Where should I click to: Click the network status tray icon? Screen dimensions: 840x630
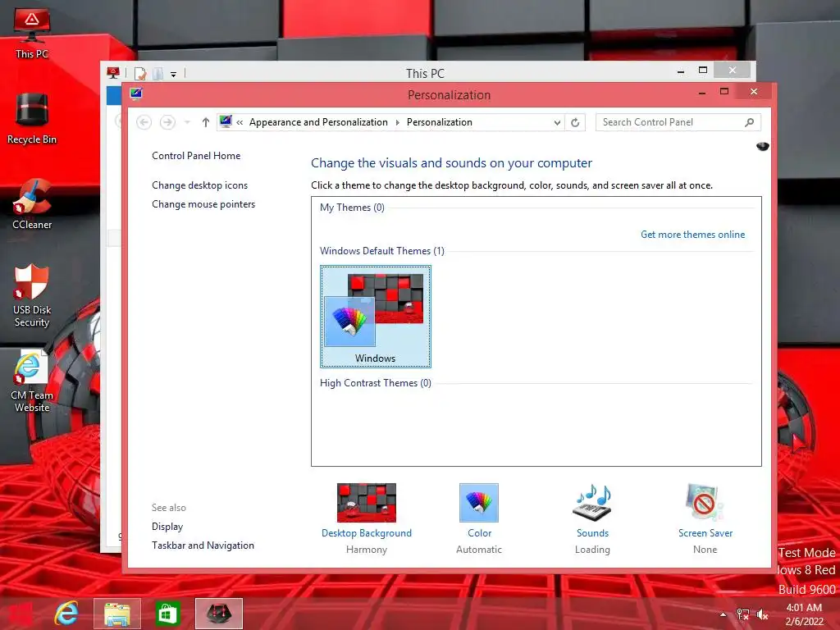(x=742, y=614)
